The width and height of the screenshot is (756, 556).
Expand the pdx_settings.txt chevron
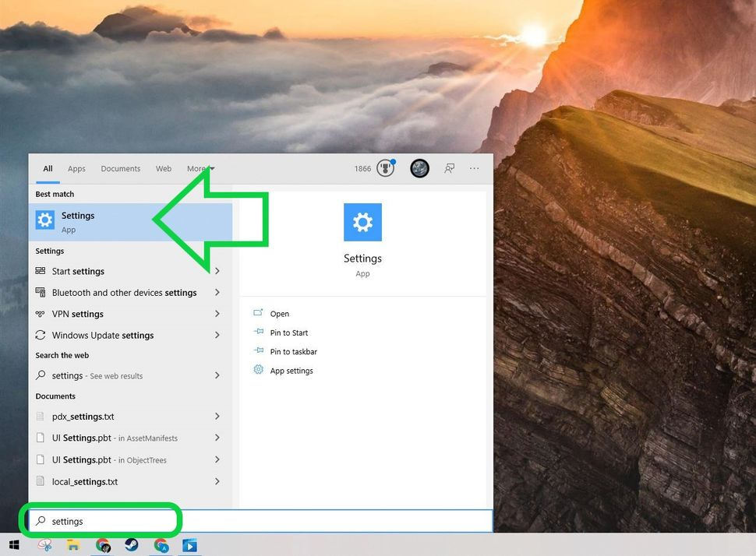click(x=217, y=417)
